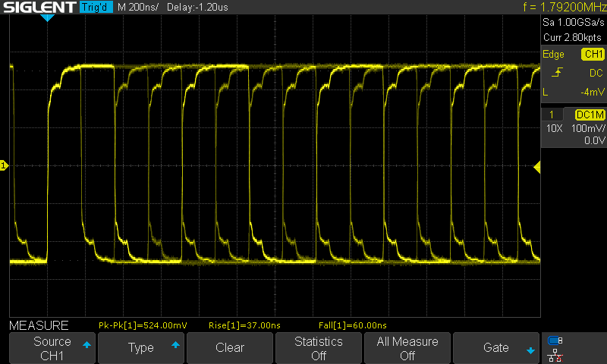This screenshot has height=364, width=607.
Task: Click the Pk-Pk measurement readout
Action: pos(143,325)
